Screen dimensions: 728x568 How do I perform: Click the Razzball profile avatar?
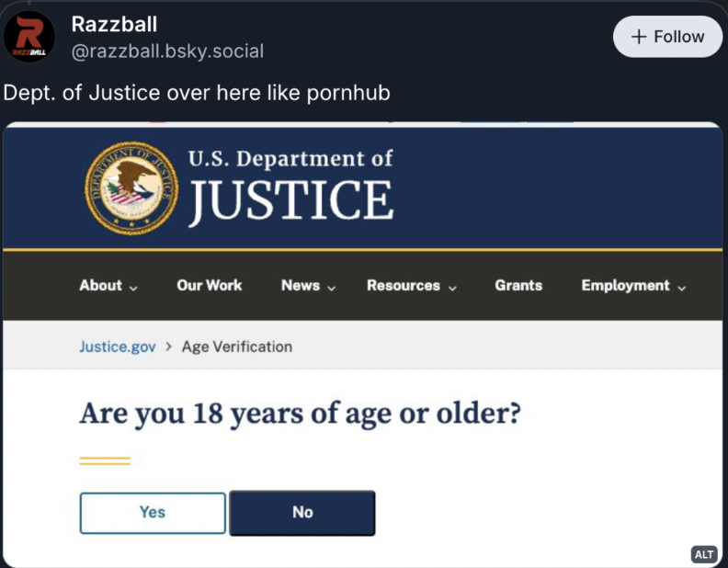[29, 38]
